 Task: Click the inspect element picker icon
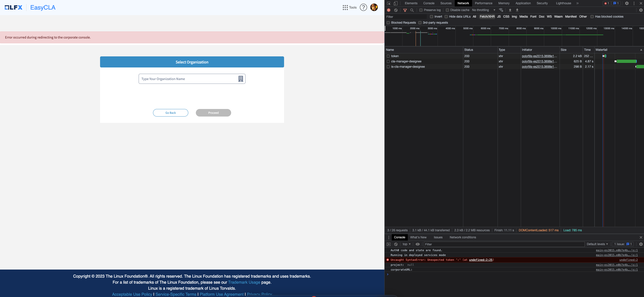click(389, 3)
